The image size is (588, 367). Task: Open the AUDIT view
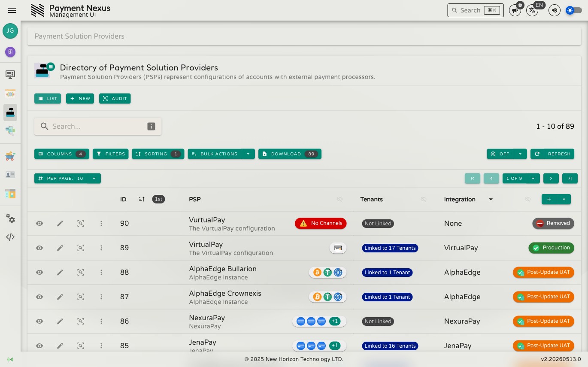(x=115, y=98)
